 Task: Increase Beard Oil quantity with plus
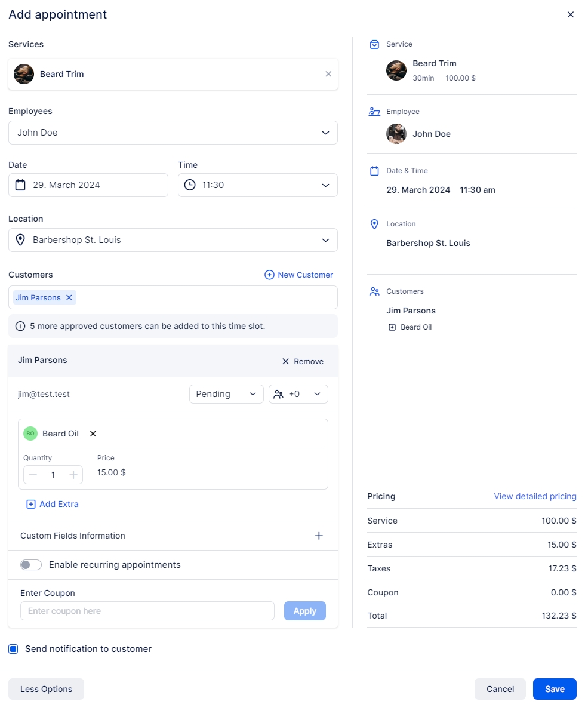73,475
